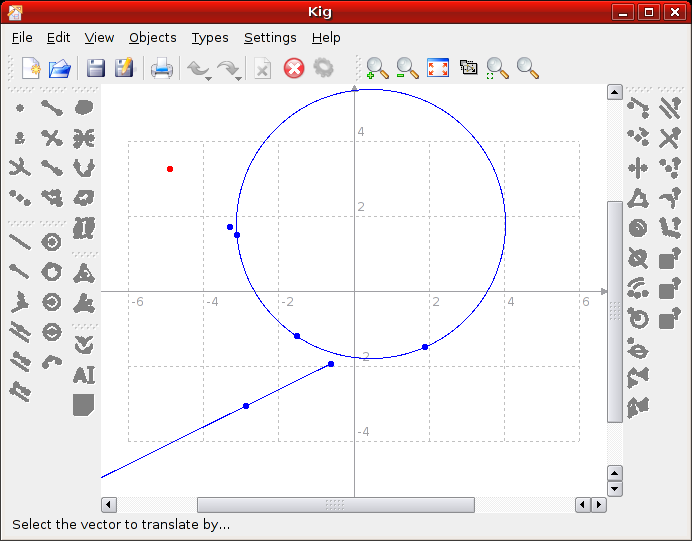Open the Types menu
Viewport: 692px width, 541px height.
point(210,37)
